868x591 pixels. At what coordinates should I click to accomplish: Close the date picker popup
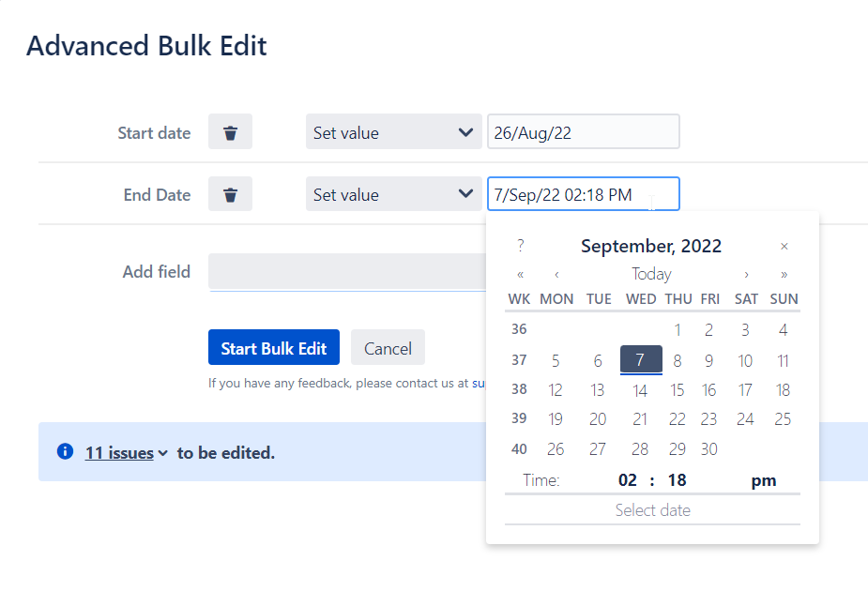click(784, 246)
